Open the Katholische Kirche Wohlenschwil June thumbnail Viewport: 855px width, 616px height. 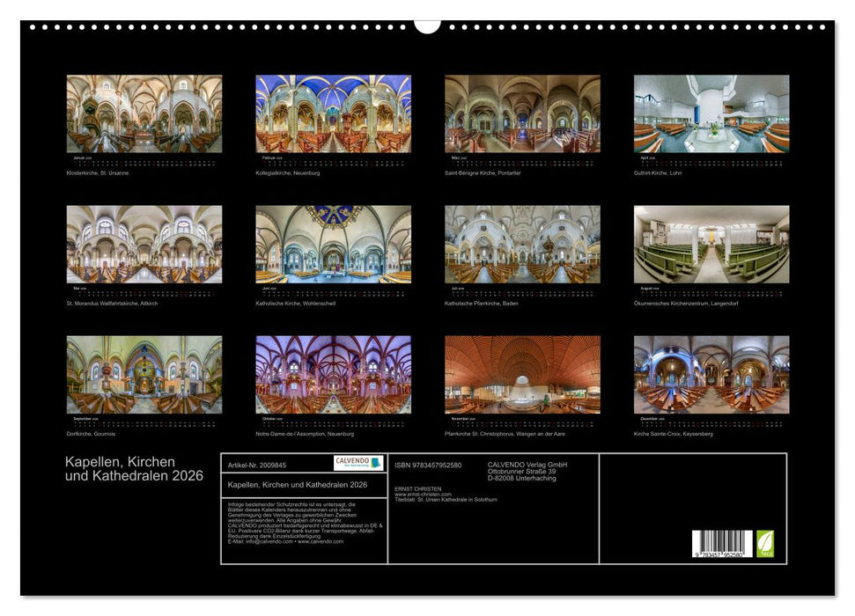tap(333, 245)
